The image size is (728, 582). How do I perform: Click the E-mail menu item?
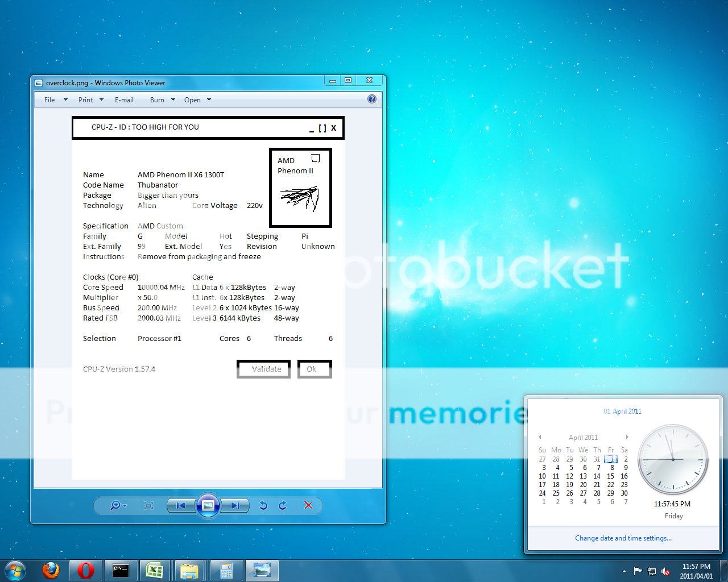[x=124, y=100]
